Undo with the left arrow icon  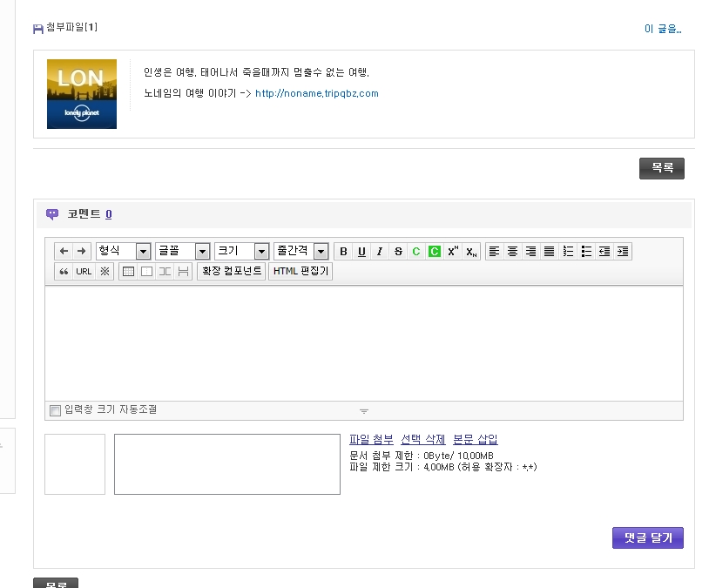(64, 251)
